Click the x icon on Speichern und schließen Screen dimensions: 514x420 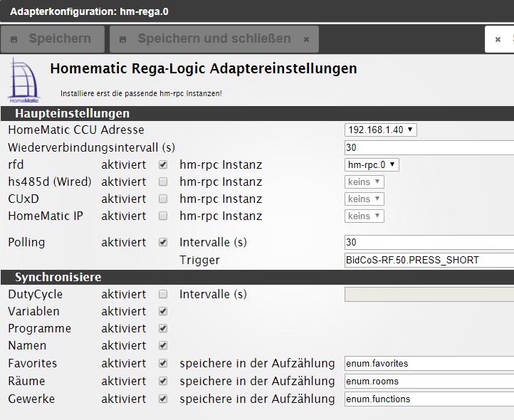[x=307, y=40]
